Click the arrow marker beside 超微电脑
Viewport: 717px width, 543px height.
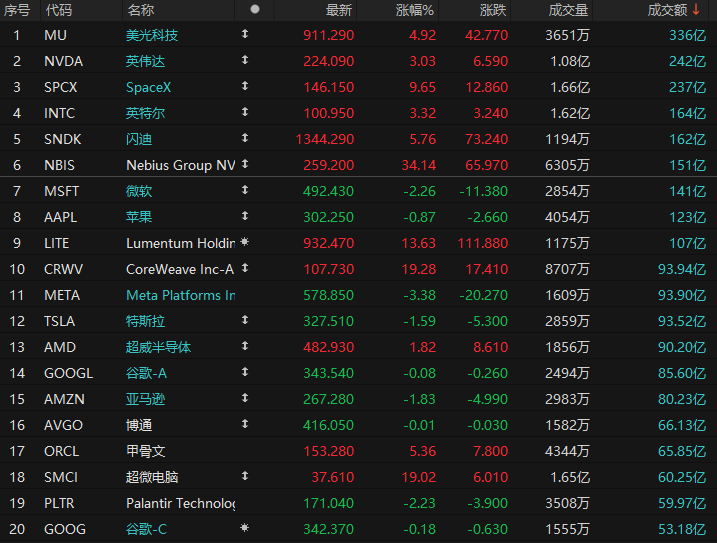(245, 476)
